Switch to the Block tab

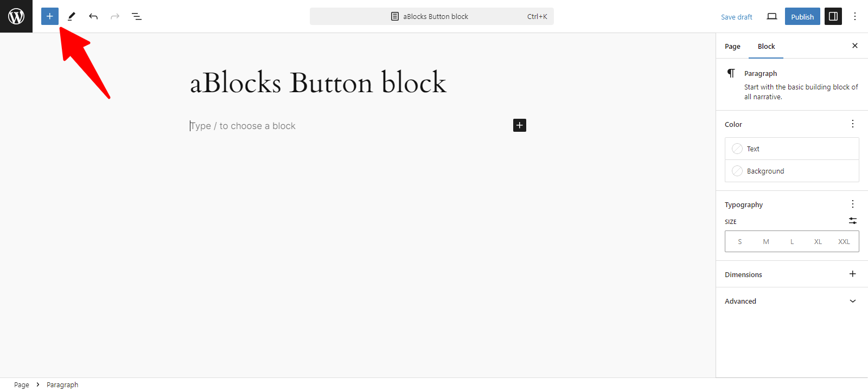(x=766, y=47)
